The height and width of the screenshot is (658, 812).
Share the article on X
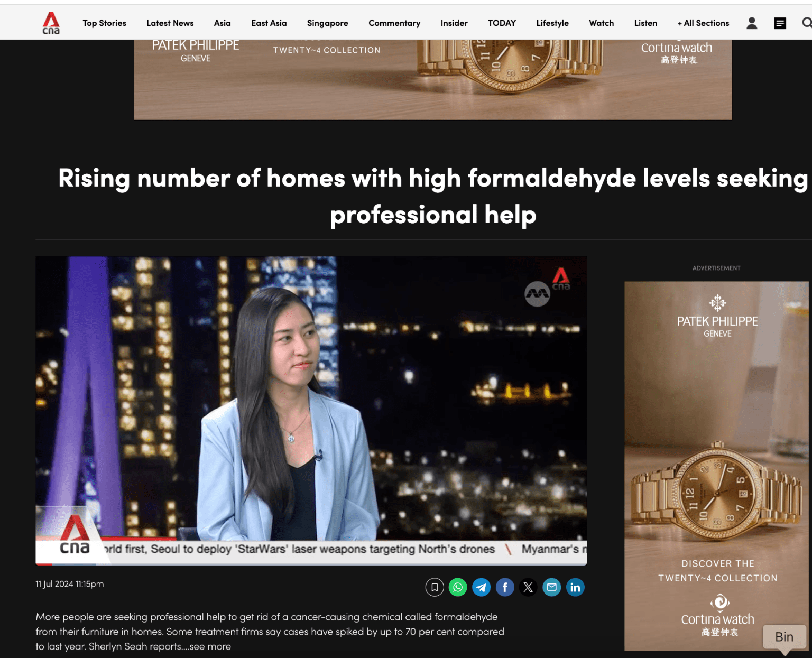(528, 587)
